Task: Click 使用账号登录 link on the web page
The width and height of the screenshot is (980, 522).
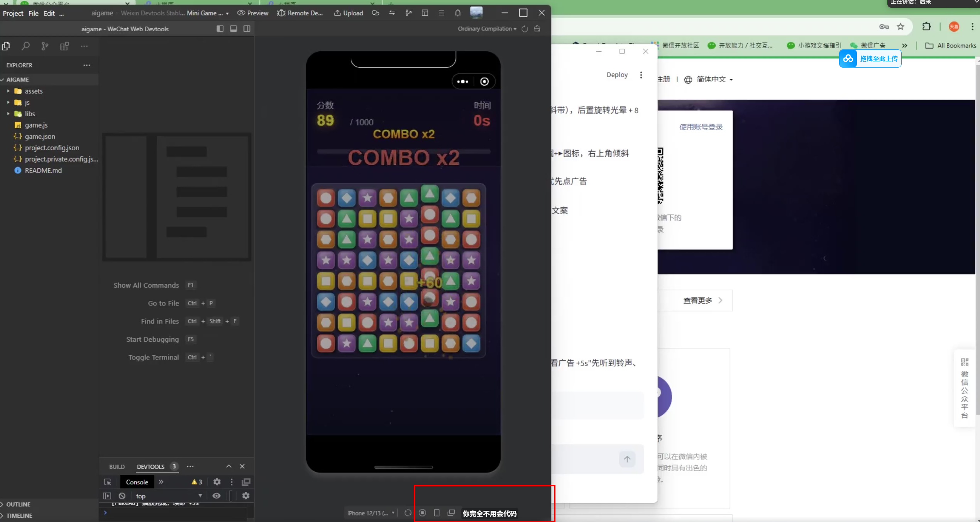Action: [701, 127]
